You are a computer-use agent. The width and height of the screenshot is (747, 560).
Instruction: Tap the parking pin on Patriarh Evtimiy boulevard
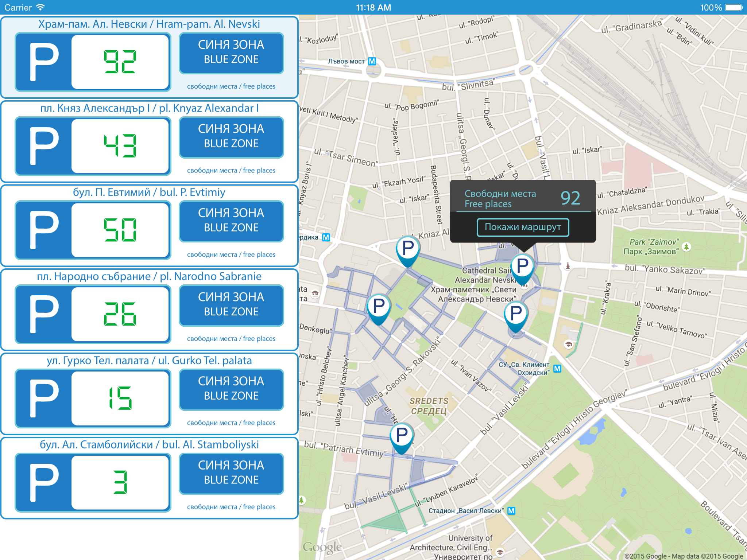pyautogui.click(x=402, y=436)
